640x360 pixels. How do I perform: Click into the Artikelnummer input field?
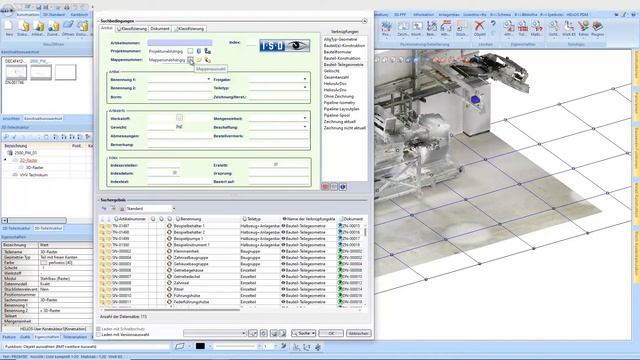pos(180,42)
